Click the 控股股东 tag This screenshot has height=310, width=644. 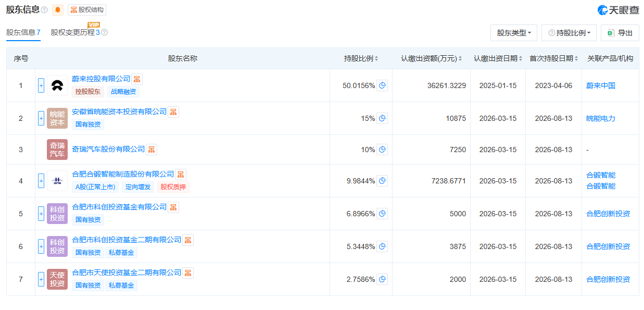[x=88, y=92]
